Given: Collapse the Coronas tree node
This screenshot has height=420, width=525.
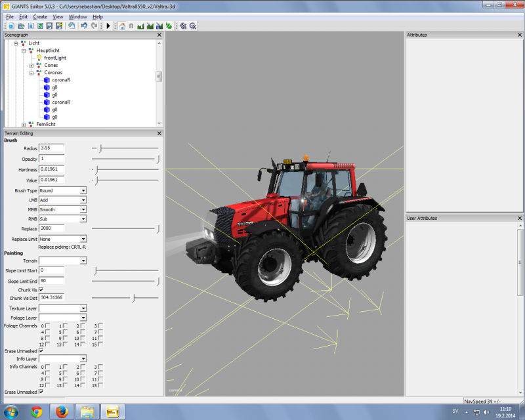Looking at the screenshot, I should click(31, 73).
